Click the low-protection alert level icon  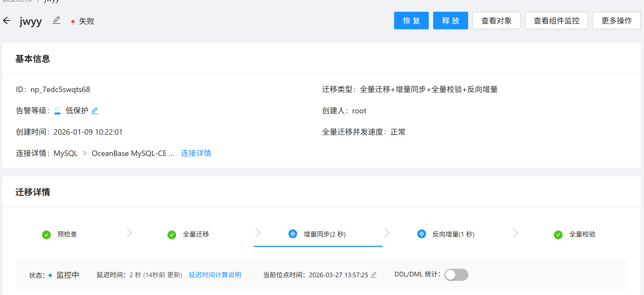point(57,111)
